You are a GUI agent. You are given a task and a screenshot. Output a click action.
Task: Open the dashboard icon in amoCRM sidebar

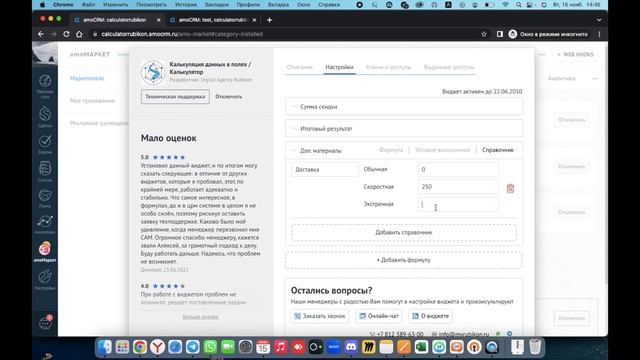tap(45, 81)
